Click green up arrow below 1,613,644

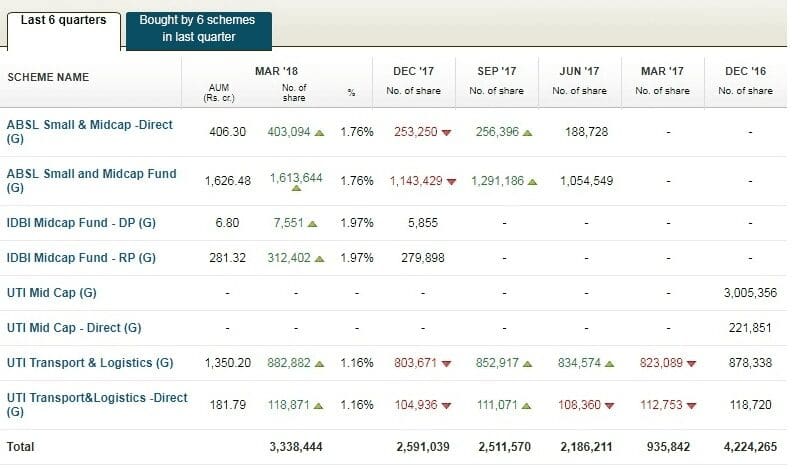pyautogui.click(x=296, y=188)
